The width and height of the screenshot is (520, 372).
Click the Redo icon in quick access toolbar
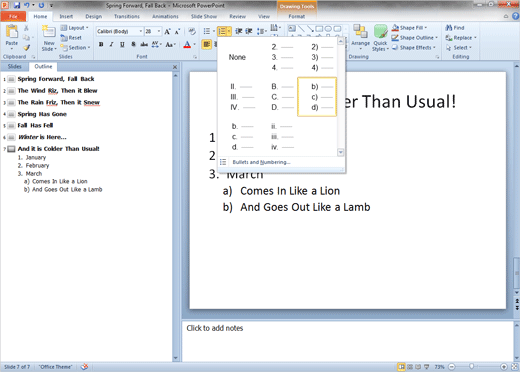[41, 5]
